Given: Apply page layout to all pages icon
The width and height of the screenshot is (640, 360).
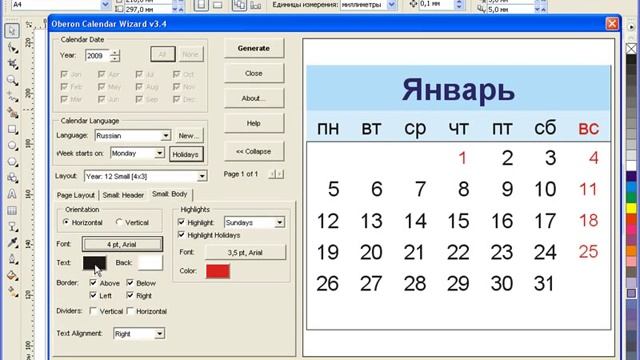Looking at the screenshot, I should coord(239,4).
